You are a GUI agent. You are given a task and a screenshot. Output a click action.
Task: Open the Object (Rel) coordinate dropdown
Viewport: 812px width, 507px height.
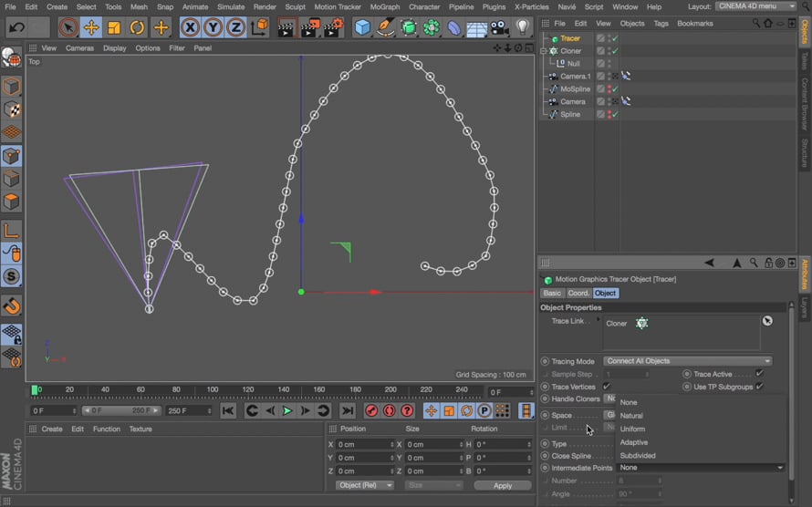tap(364, 485)
